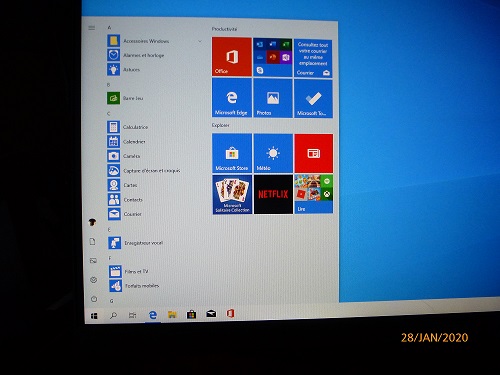Launch the Netflix tile

[273, 194]
